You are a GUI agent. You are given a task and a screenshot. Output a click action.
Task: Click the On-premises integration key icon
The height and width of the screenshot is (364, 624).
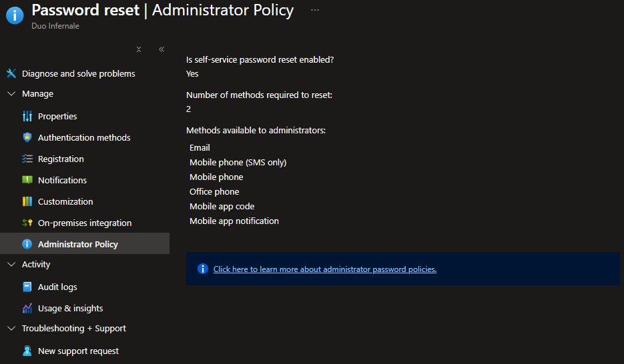pyautogui.click(x=27, y=223)
